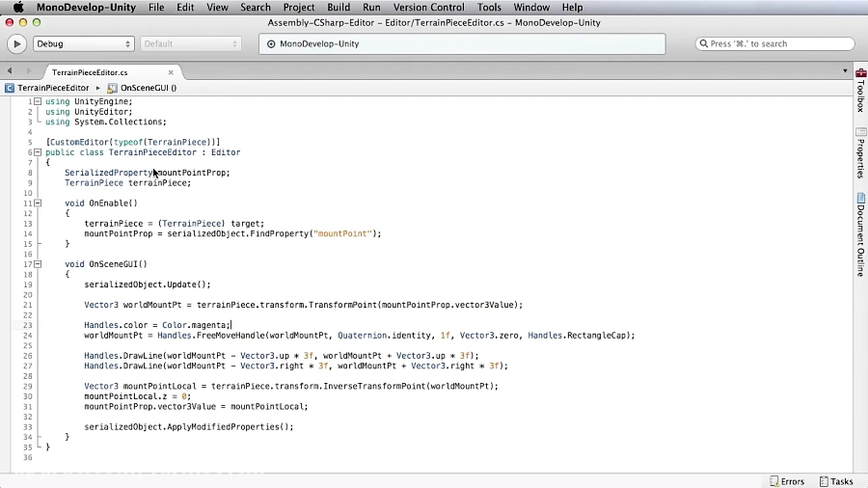Click 'void OnEnable()' on line 11
The height and width of the screenshot is (488, 868).
point(100,203)
